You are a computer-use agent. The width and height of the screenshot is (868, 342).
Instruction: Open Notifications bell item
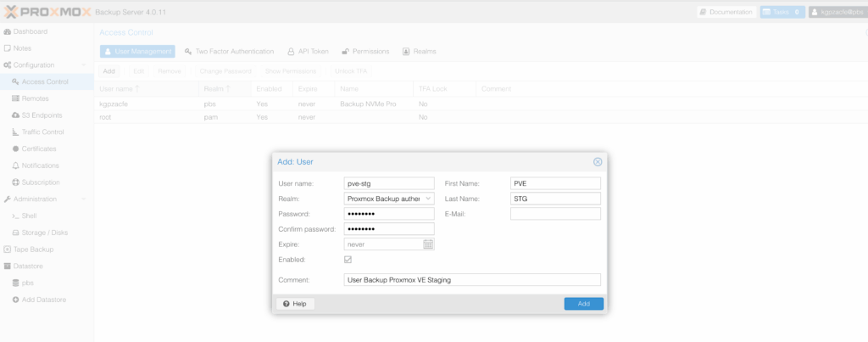(40, 165)
